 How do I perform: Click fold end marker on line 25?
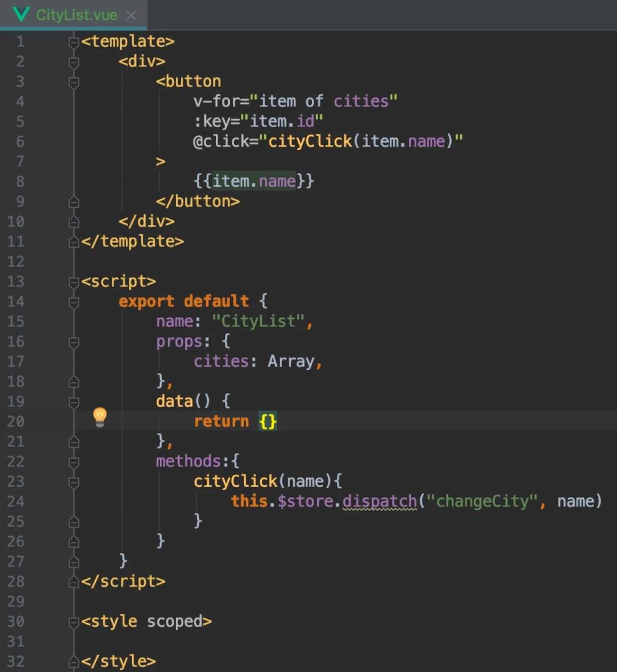tap(74, 522)
